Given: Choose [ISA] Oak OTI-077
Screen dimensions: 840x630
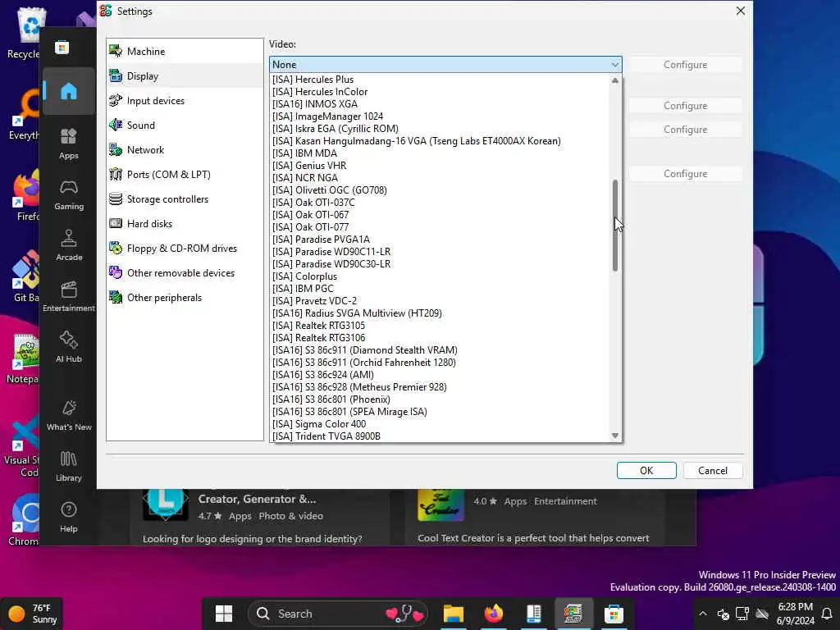Looking at the screenshot, I should (x=440, y=227).
